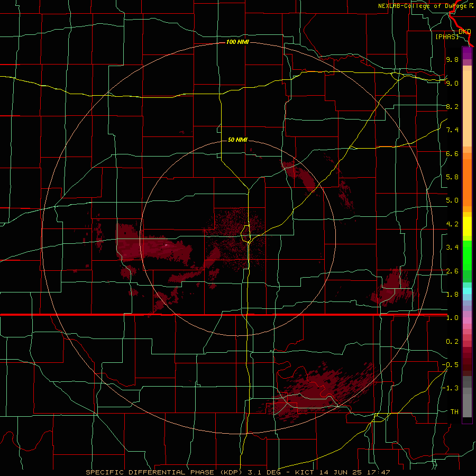Click the DKD label above the legend
The image size is (476, 476).
tap(465, 31)
